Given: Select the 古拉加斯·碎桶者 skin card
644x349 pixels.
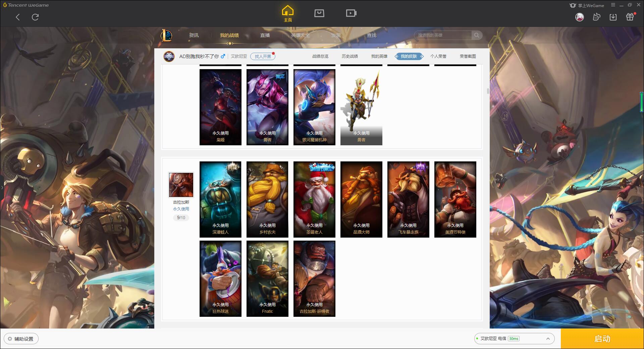Looking at the screenshot, I should [x=314, y=279].
